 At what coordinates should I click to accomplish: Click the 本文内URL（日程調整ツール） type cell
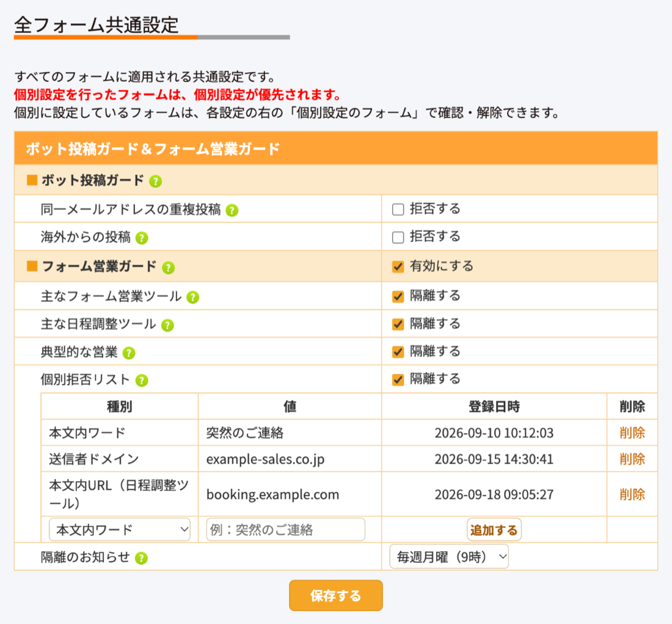(120, 494)
